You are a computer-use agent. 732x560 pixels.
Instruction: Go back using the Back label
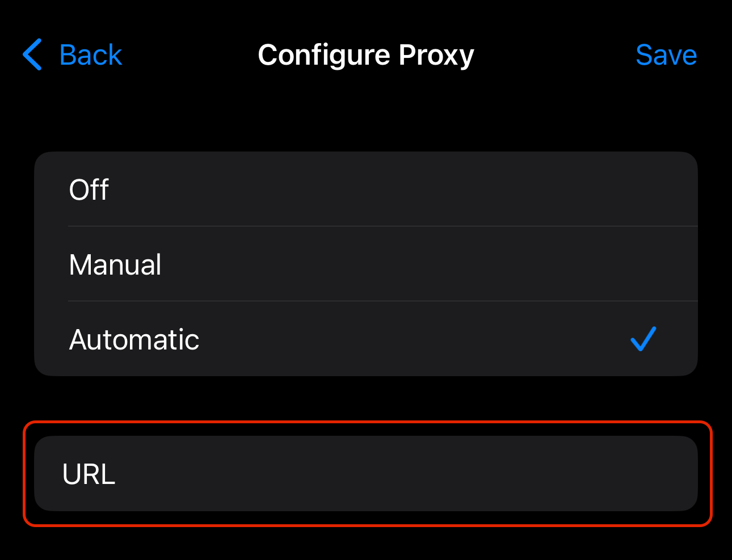click(90, 55)
